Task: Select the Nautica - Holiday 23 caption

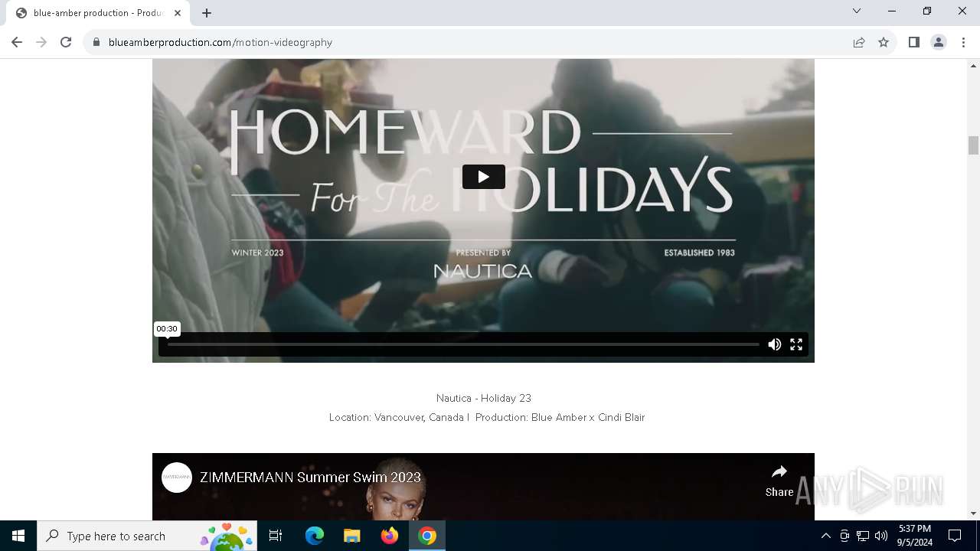Action: pos(483,398)
